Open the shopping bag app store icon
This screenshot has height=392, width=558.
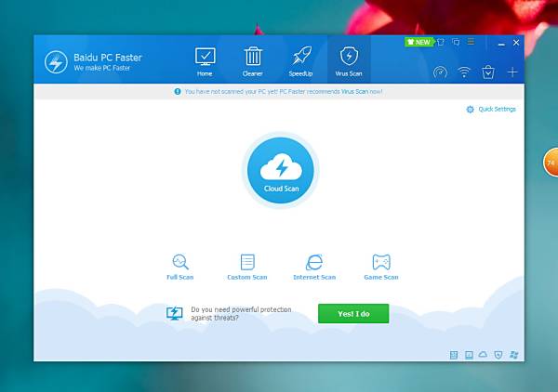pos(488,72)
